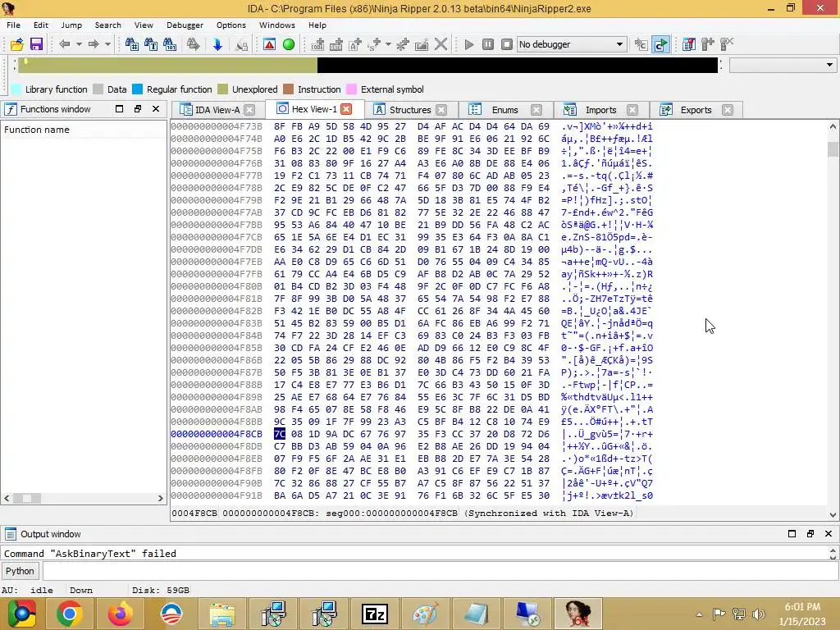Open the File menu
Image resolution: width=840 pixels, height=630 pixels.
[13, 25]
